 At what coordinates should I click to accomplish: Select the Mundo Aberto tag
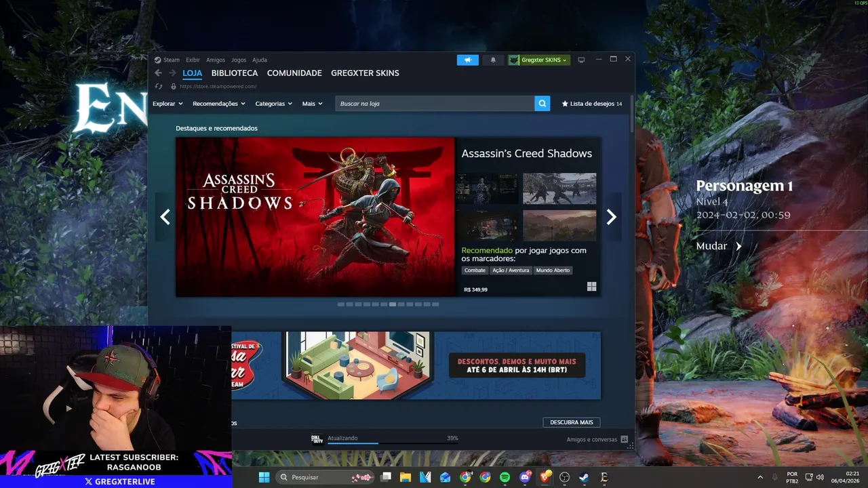coord(553,270)
